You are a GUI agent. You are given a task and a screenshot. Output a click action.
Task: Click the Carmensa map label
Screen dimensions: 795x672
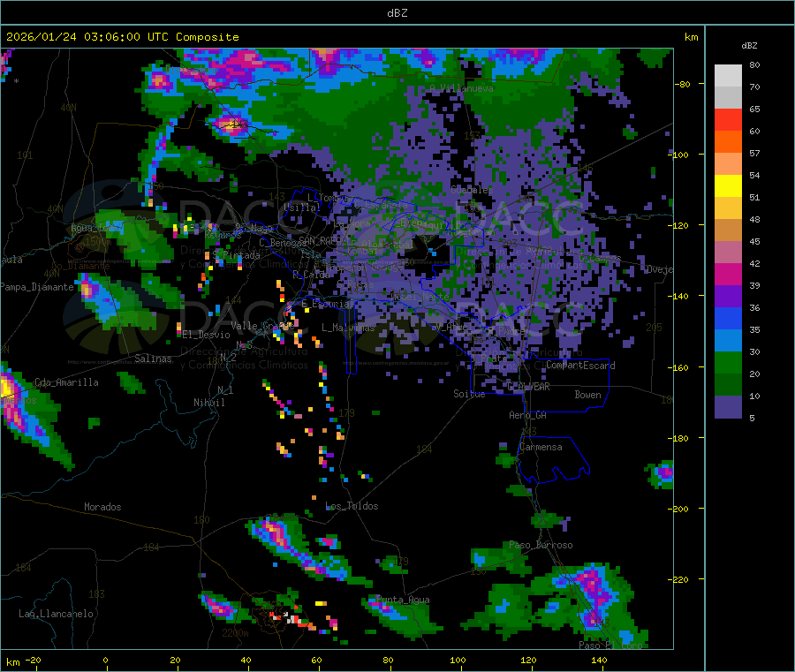[541, 447]
